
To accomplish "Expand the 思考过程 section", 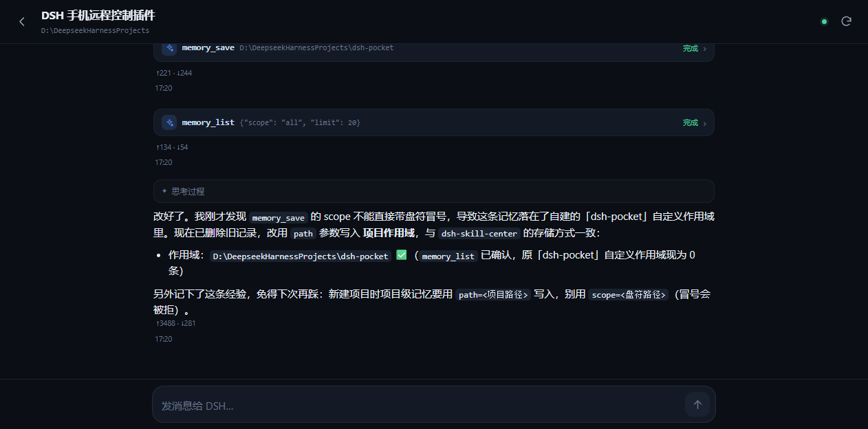I will coord(433,191).
